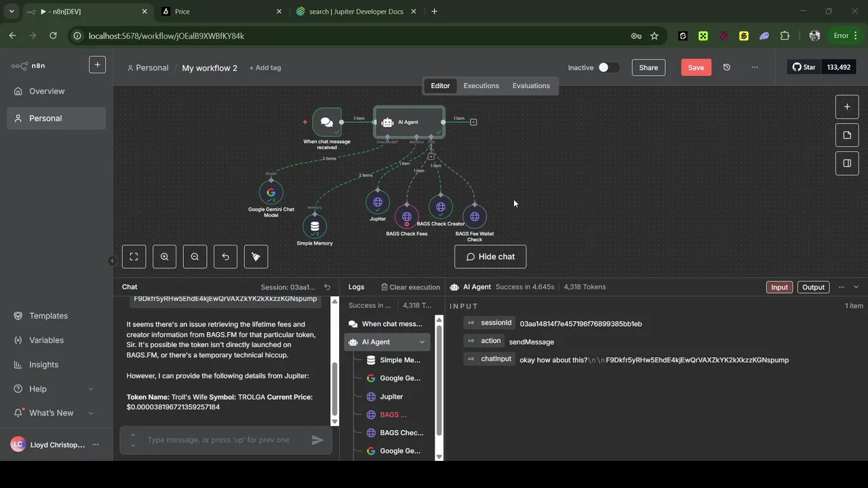Switch to the Executions tab
Screen dimensions: 868x488
481,86
